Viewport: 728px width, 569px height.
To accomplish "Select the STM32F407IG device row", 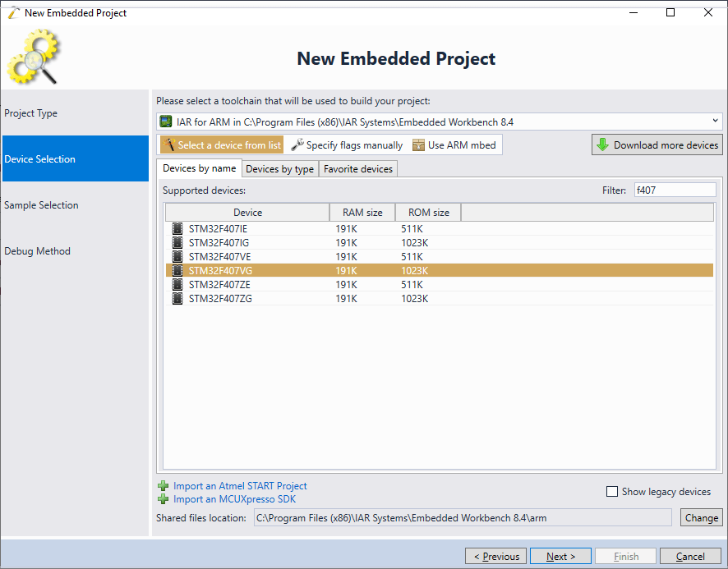I will [x=440, y=243].
